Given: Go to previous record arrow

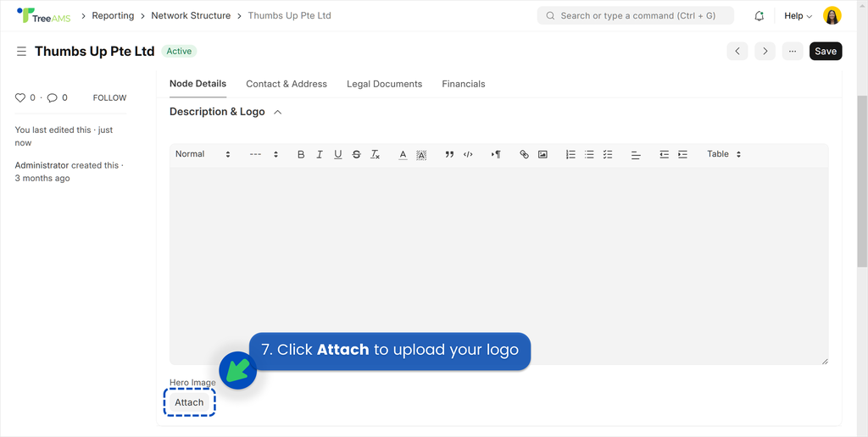Looking at the screenshot, I should click(x=737, y=51).
